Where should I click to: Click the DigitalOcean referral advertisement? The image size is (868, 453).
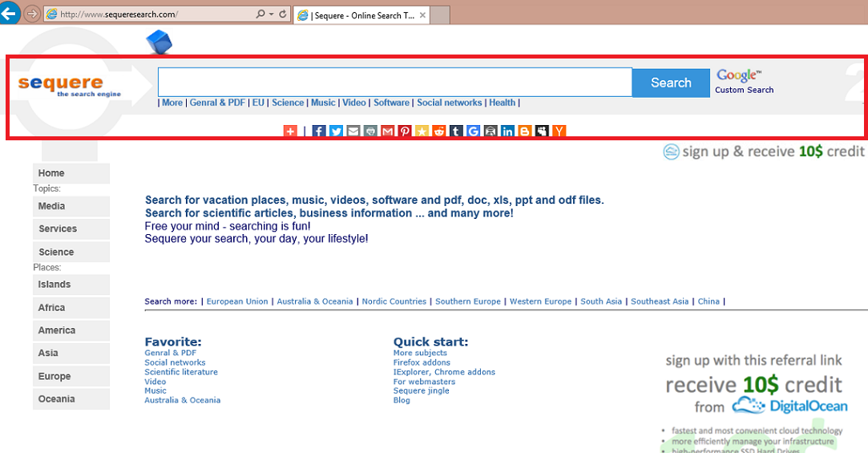[756, 402]
